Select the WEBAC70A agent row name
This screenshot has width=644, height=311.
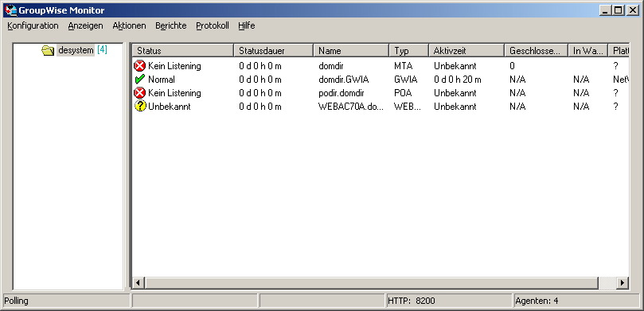[x=352, y=107]
